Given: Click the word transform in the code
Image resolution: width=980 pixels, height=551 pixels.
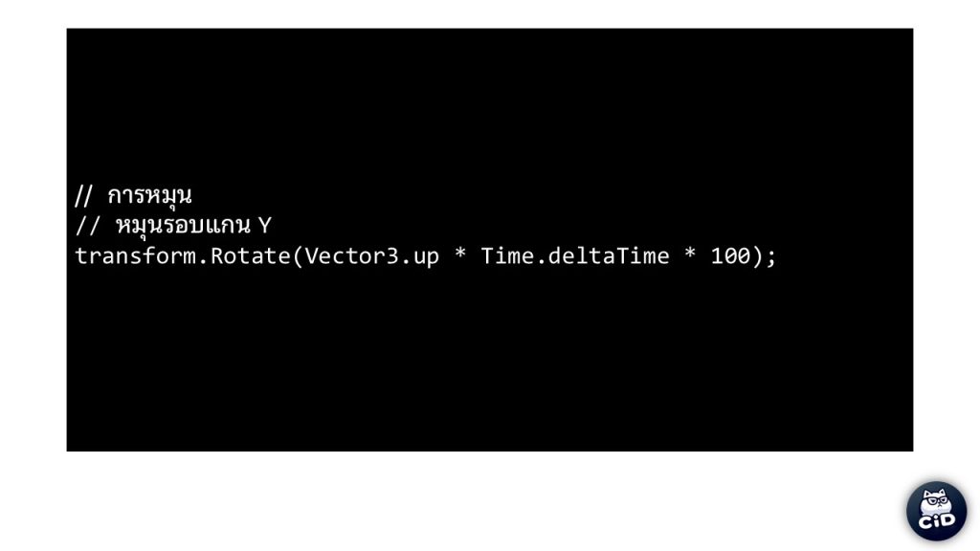Looking at the screenshot, I should tap(136, 256).
